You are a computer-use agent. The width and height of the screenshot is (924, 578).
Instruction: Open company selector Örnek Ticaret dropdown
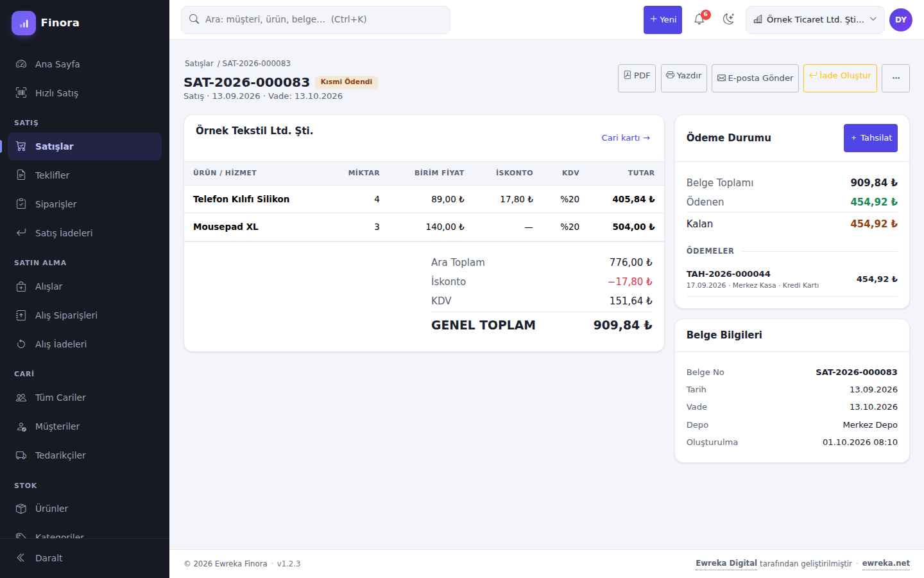pos(815,20)
